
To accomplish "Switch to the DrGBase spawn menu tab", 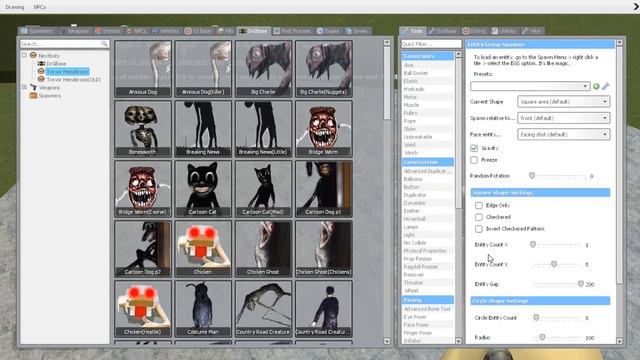I will pyautogui.click(x=253, y=31).
